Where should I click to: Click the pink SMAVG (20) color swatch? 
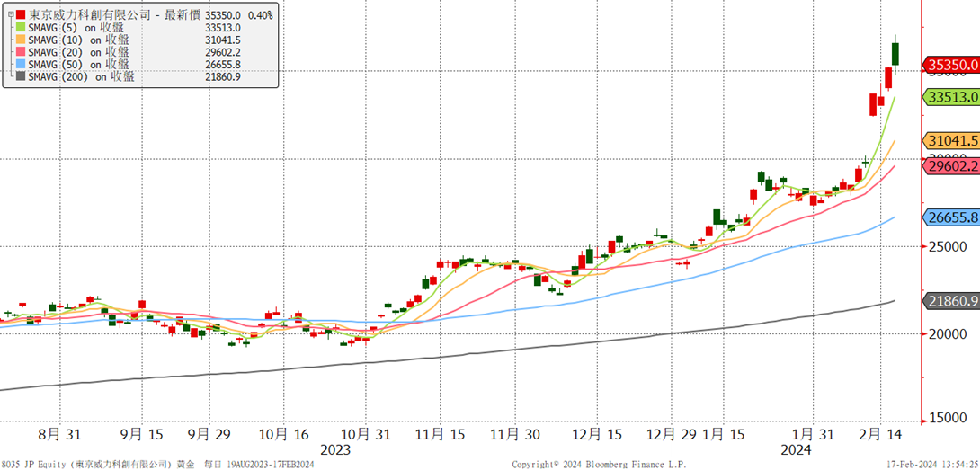(x=22, y=52)
